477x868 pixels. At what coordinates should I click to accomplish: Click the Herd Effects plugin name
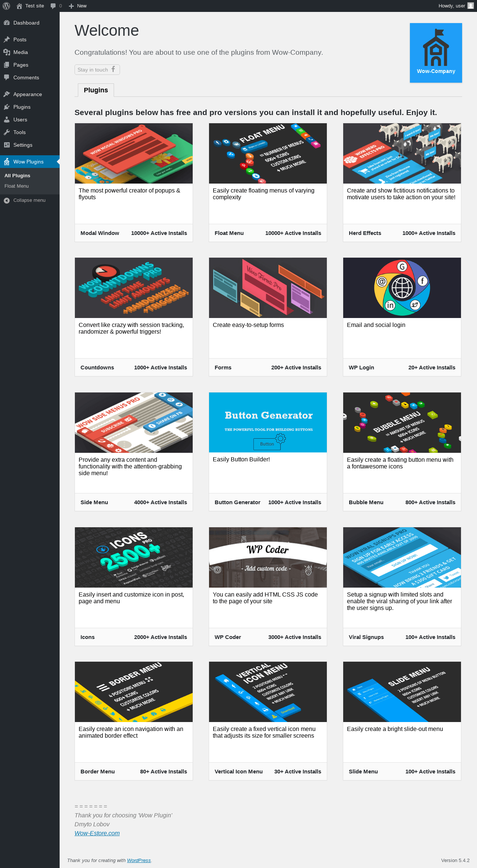pos(365,233)
